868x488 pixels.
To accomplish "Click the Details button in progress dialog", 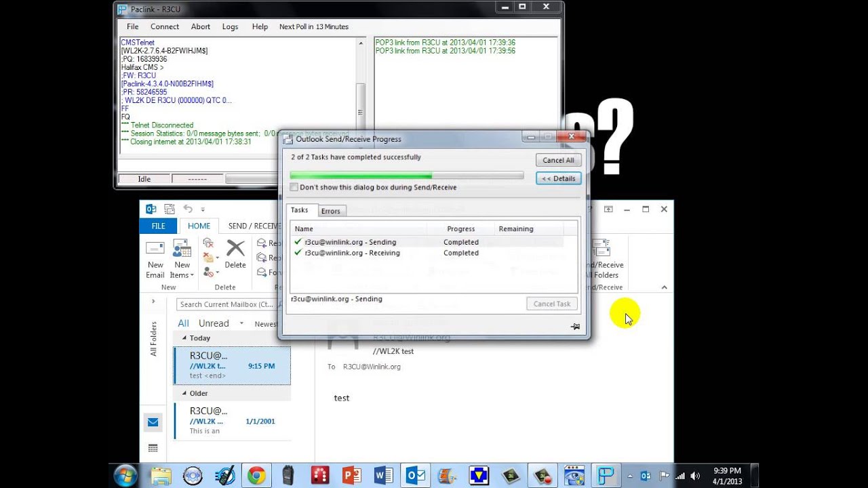I will click(x=558, y=178).
